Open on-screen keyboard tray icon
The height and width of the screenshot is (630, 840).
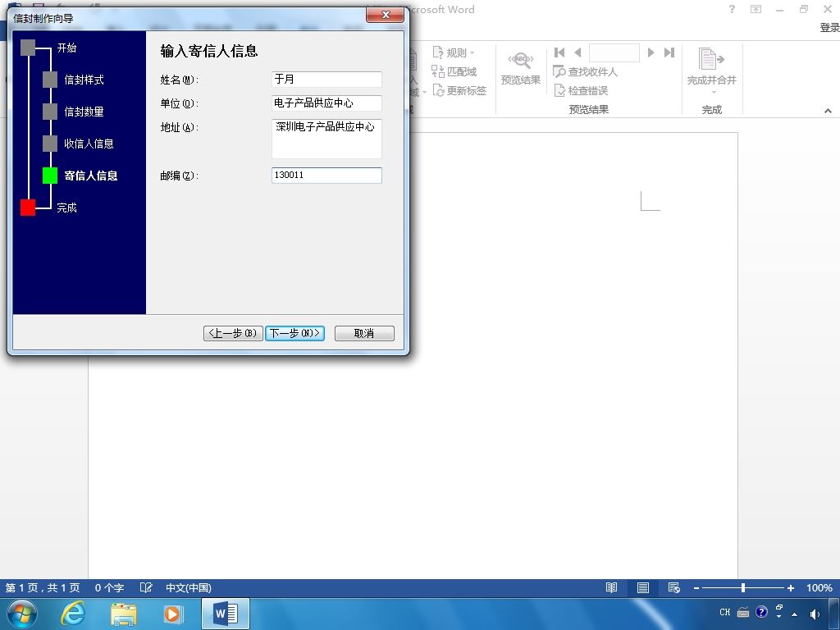743,612
